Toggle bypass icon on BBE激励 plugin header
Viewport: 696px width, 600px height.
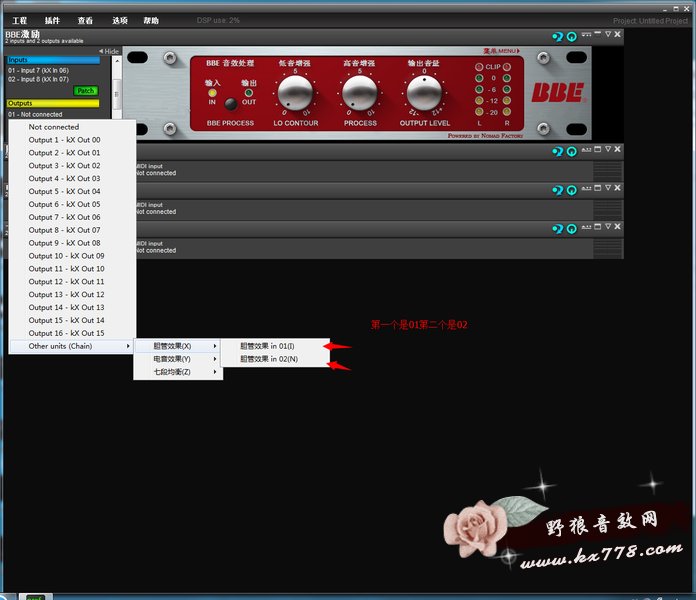[x=558, y=36]
